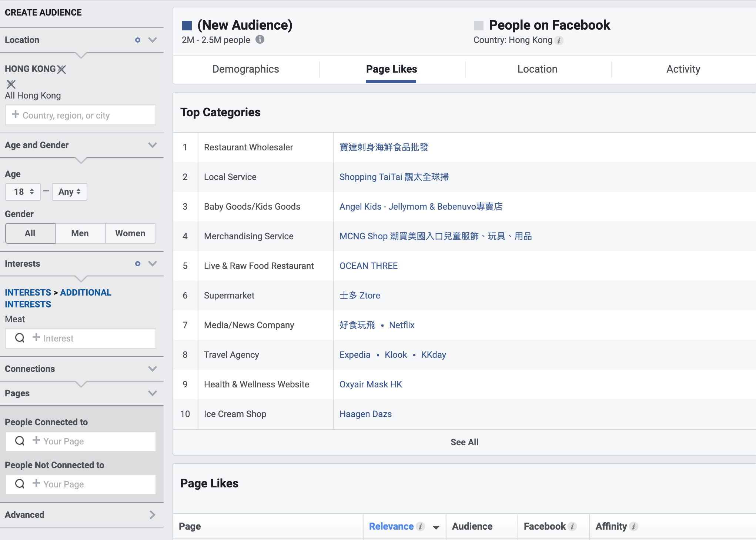Open the Haagen Dazs page link

pyautogui.click(x=365, y=414)
